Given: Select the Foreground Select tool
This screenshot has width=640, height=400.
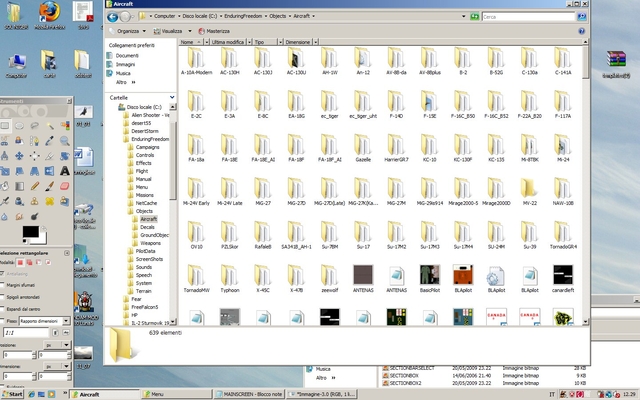Looking at the screenshot, I should click(x=19, y=141).
